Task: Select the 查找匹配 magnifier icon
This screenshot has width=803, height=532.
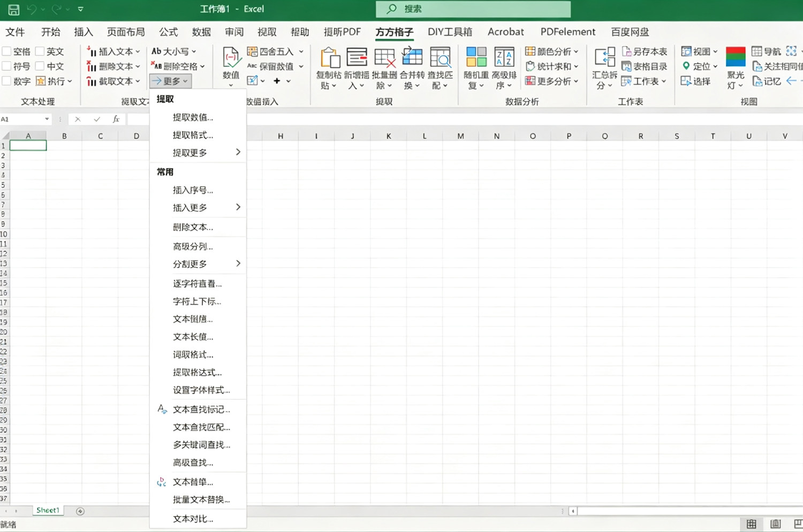Action: (x=440, y=58)
